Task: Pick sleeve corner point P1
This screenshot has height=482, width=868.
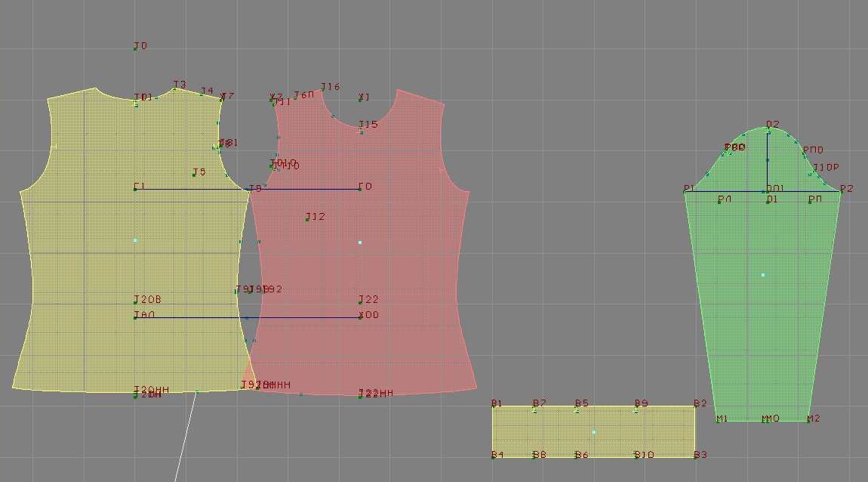Action: tap(685, 191)
